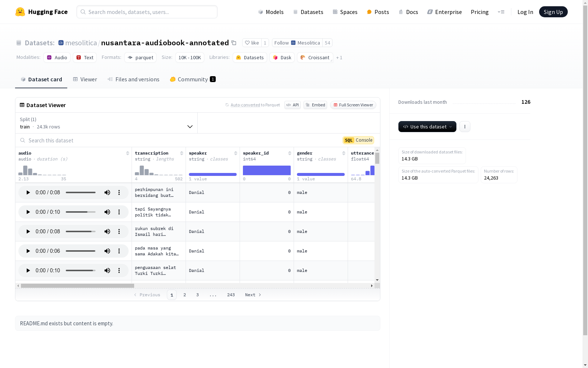
Task: Open Docs in the top navigation
Action: click(x=408, y=12)
